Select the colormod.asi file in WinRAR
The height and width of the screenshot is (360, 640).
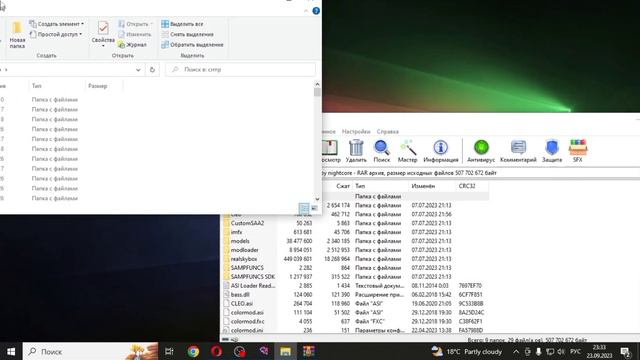point(247,313)
